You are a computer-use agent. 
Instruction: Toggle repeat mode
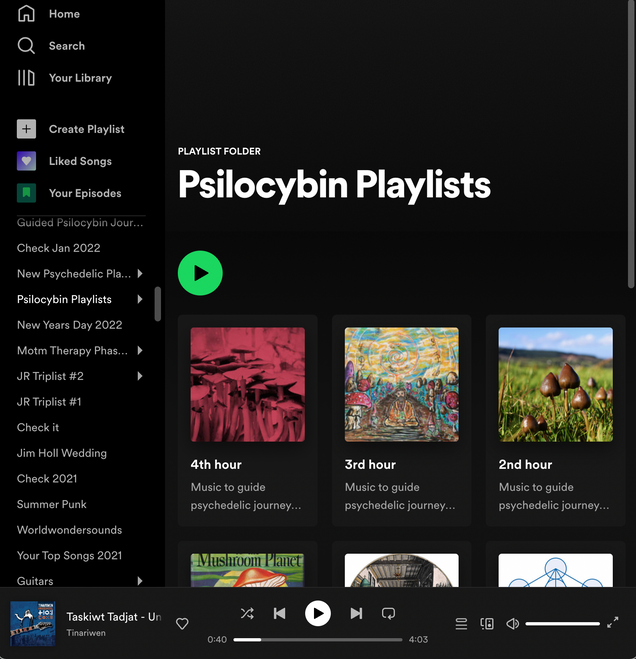pyautogui.click(x=388, y=614)
